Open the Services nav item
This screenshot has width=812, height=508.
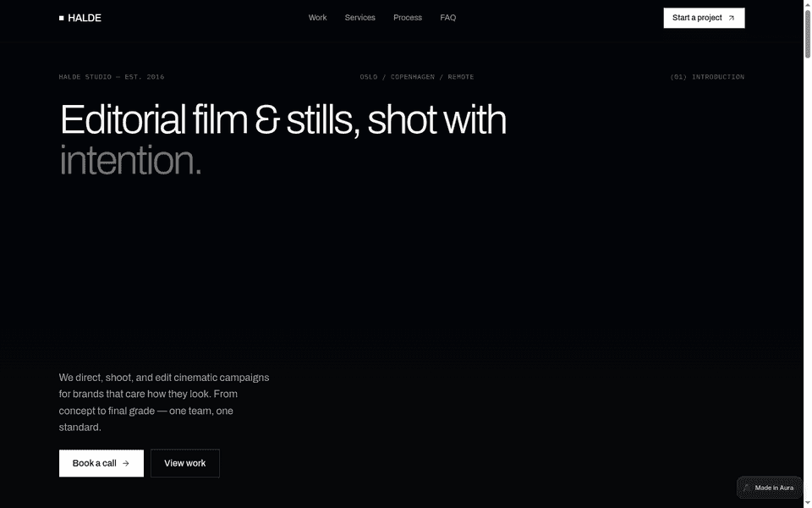tap(360, 18)
